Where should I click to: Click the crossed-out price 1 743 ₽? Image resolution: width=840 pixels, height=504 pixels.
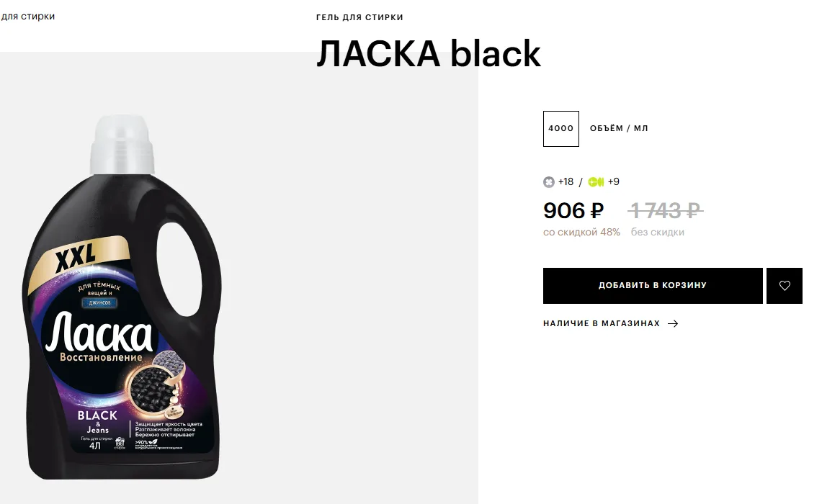coord(666,210)
